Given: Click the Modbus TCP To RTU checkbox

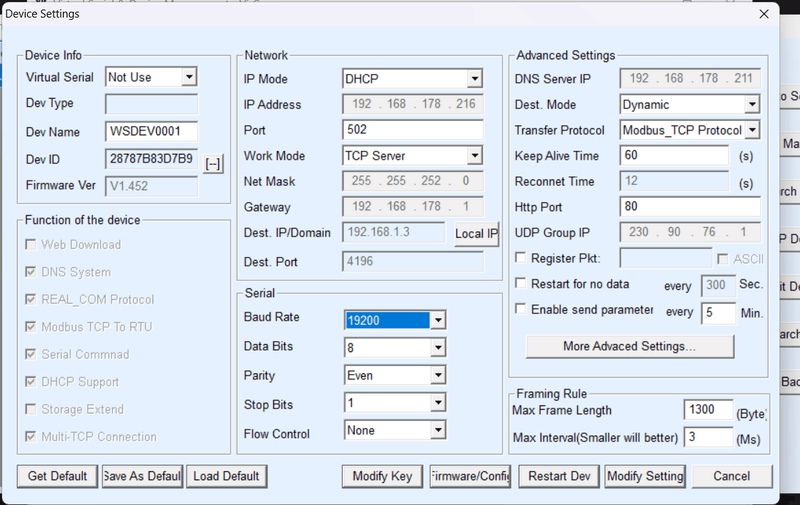Looking at the screenshot, I should click(31, 326).
